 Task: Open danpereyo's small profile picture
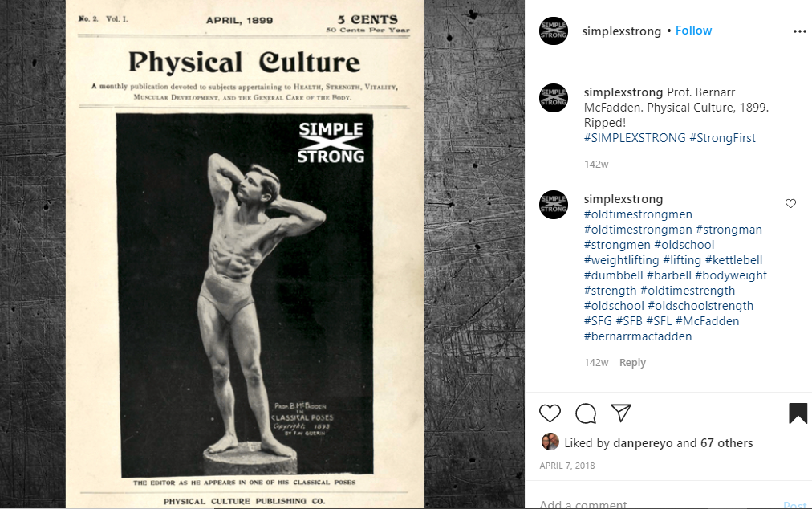(x=550, y=442)
